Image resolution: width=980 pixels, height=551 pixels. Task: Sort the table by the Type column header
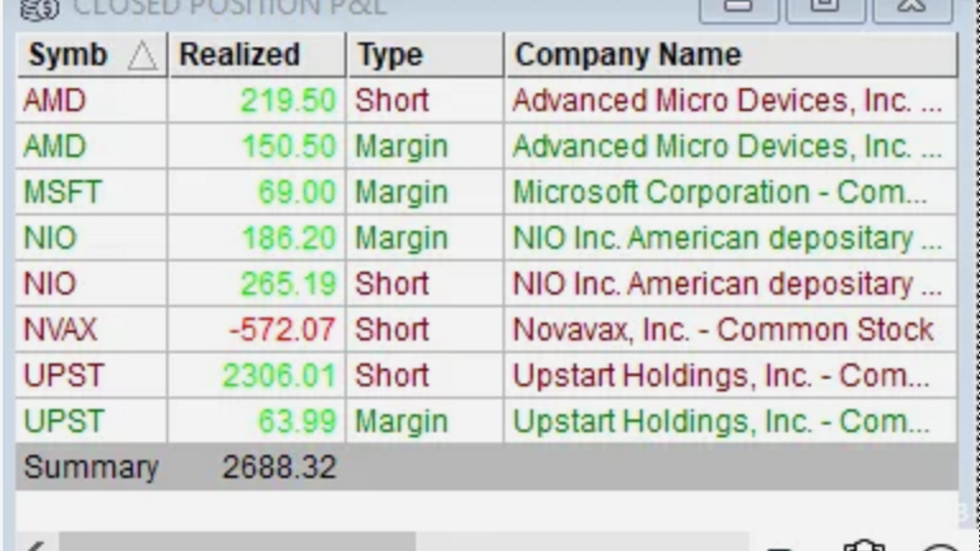pyautogui.click(x=390, y=54)
